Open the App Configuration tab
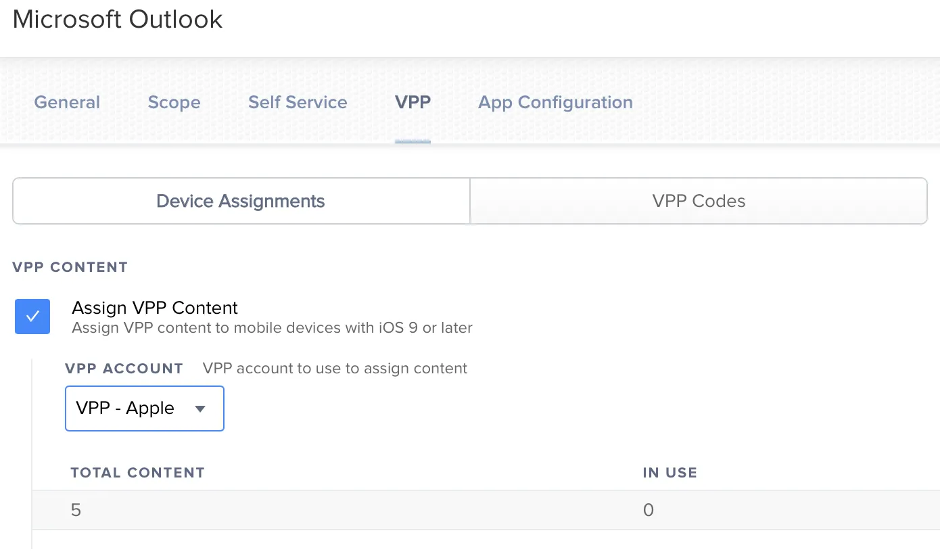The image size is (940, 560). [555, 102]
